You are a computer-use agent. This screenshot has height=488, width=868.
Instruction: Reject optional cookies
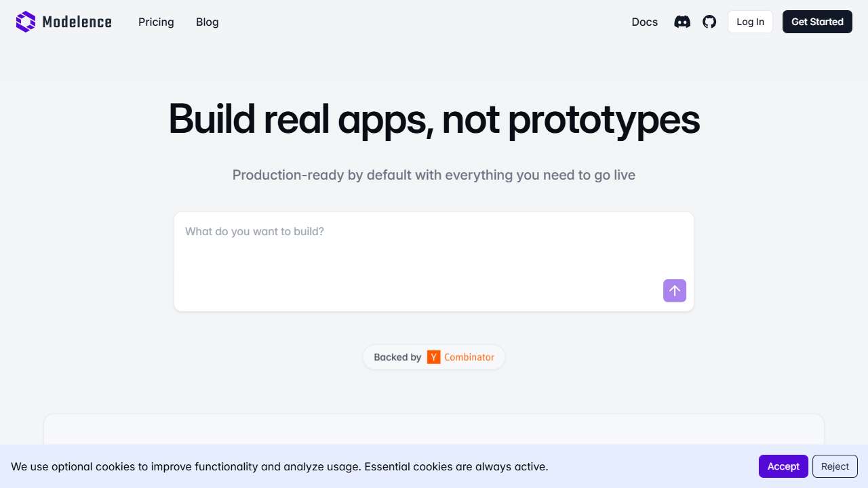coord(834,466)
